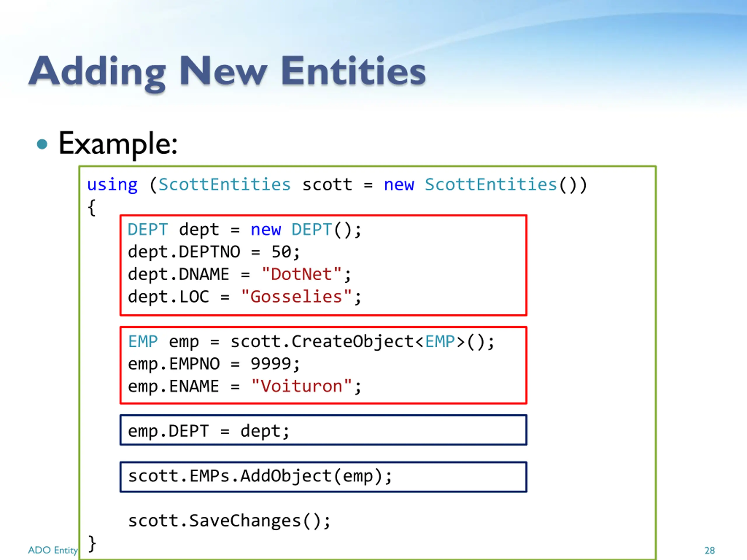Click the line "DEPT dept = new DEPT();"

(245, 230)
